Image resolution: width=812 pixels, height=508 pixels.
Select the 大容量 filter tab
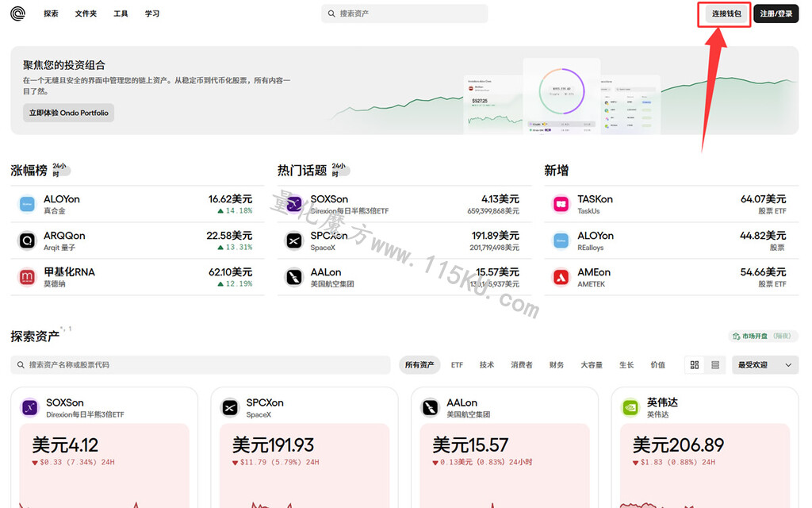[x=592, y=365]
